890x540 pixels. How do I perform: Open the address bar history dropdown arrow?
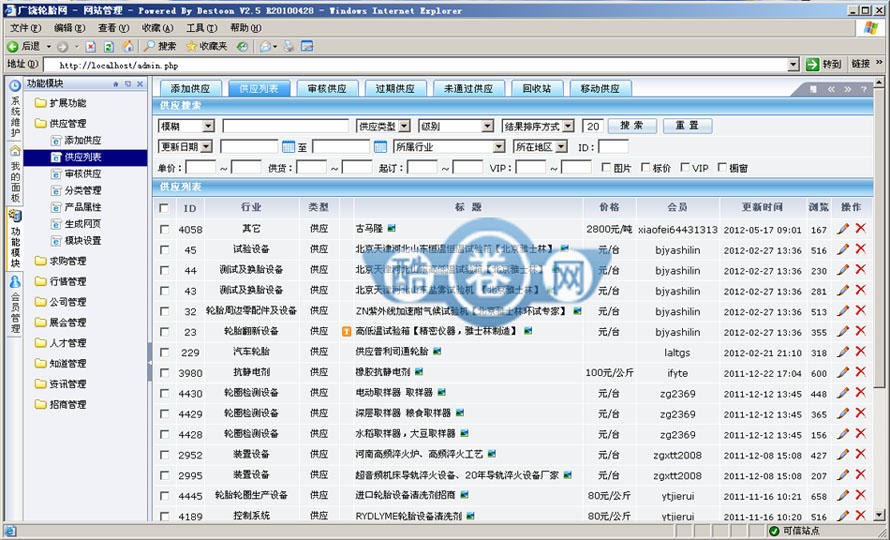(794, 65)
